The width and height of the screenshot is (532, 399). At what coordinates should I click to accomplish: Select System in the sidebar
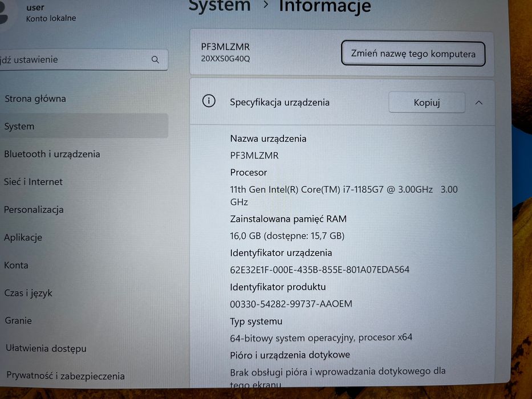83,126
